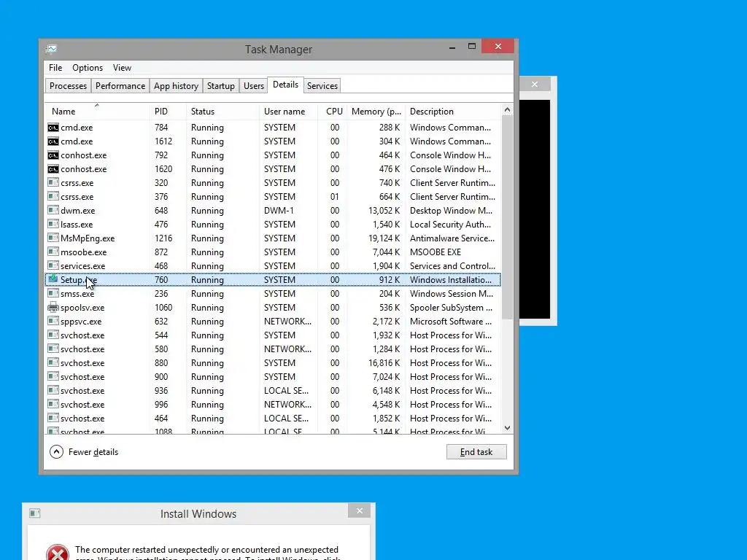Select the spoolsv.exe process name

(x=82, y=308)
